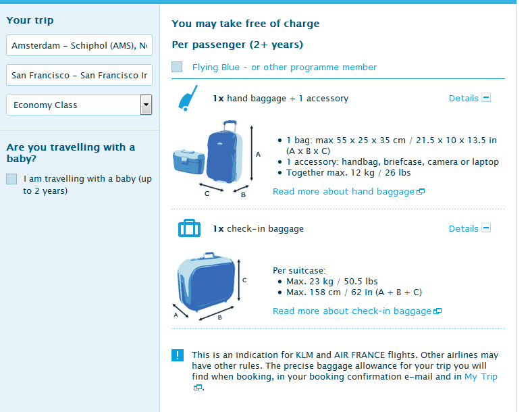Open the Economy Class dropdown

coord(146,105)
